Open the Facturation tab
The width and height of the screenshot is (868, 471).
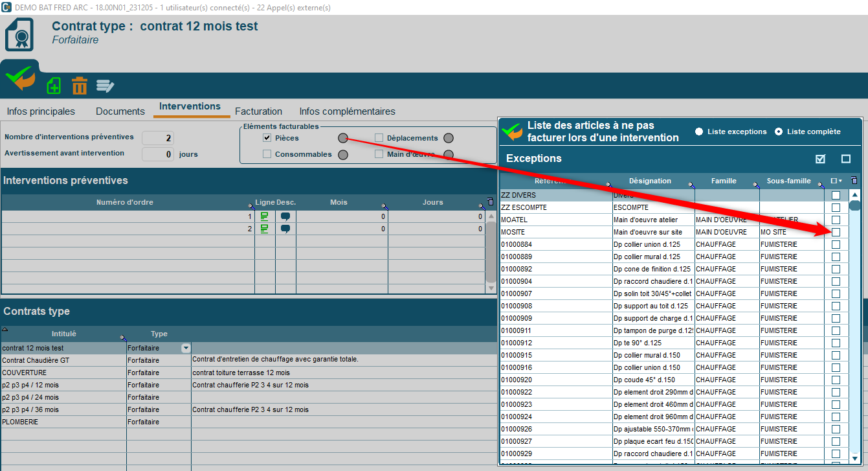click(x=258, y=111)
